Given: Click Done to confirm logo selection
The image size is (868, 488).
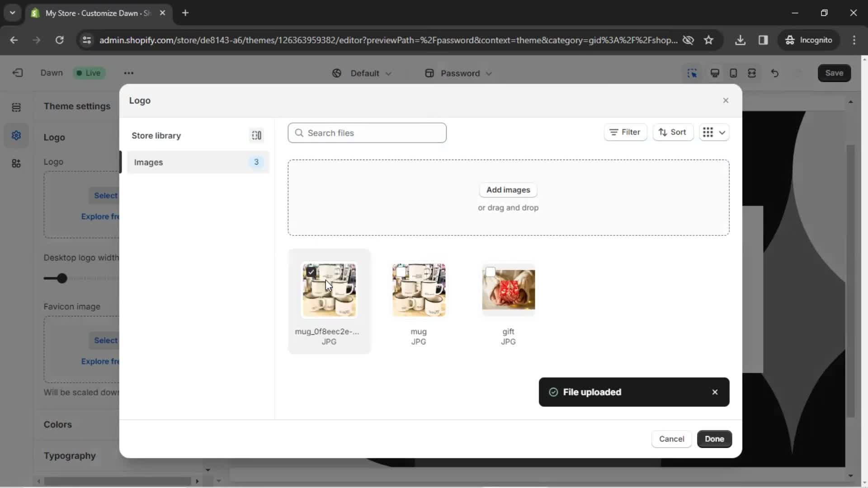Looking at the screenshot, I should pyautogui.click(x=715, y=439).
